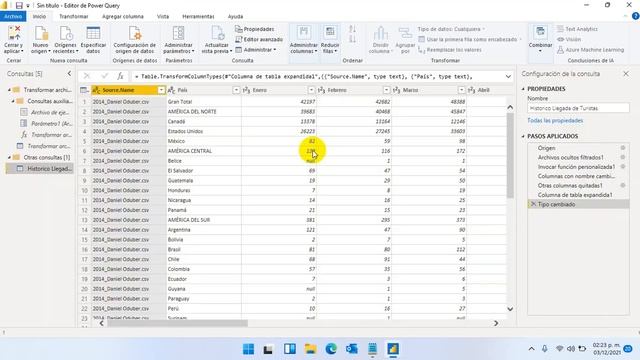This screenshot has height=360, width=640.
Task: Open Febrero column filter dropdown
Action: tap(386, 90)
